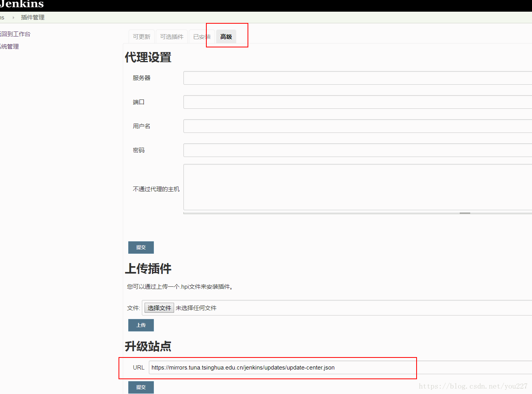
Task: Click the 不通过代理的主机 text area
Action: [358, 187]
